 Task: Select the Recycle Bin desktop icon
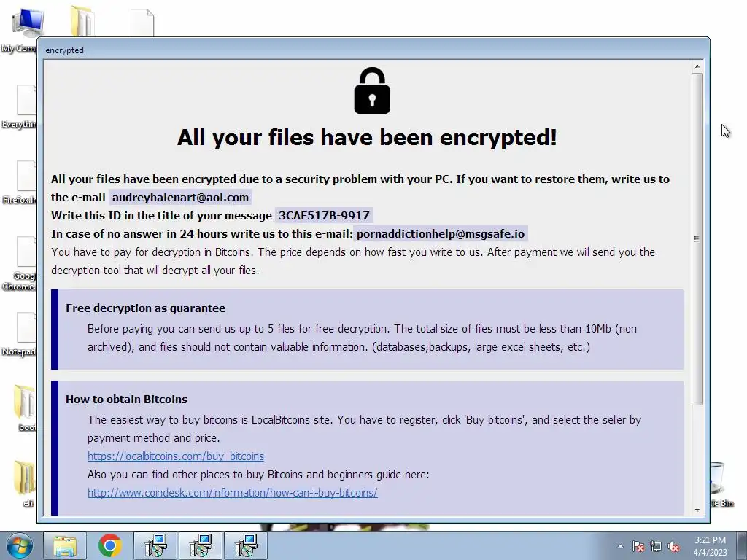(721, 484)
